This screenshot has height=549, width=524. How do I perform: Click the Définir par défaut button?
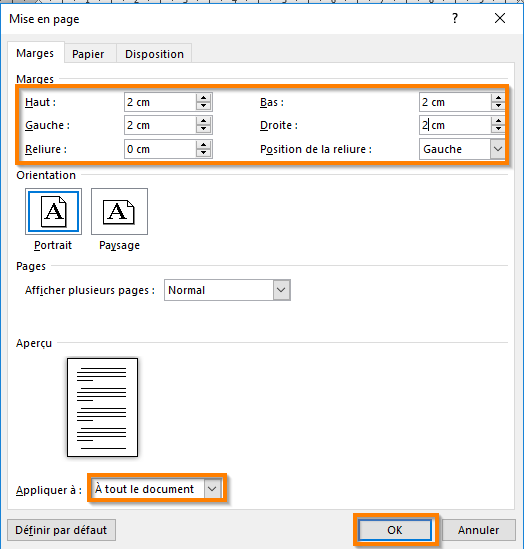[61, 530]
